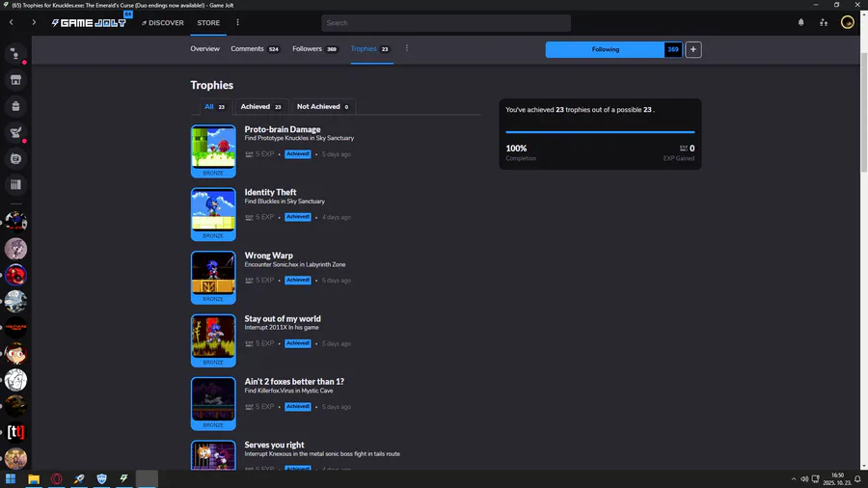Open the Wrong Warp trophy thumbnail

point(213,277)
